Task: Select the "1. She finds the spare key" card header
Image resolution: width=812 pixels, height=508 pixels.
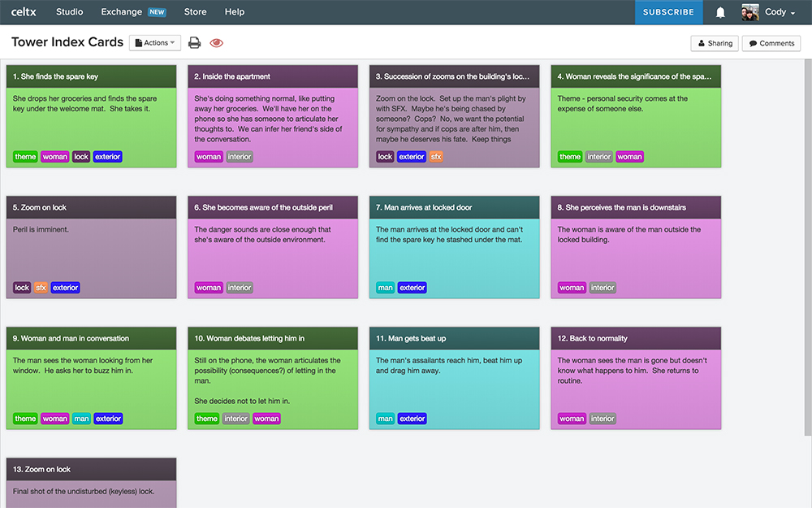Action: (x=91, y=76)
